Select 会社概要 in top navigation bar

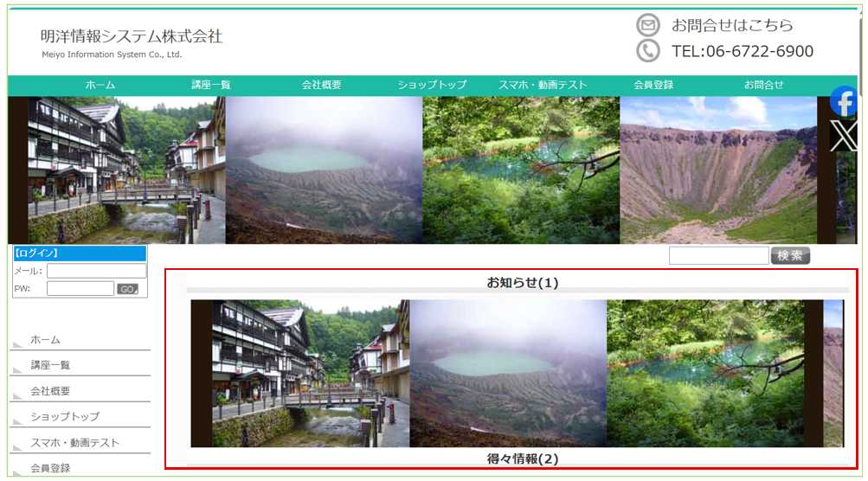pos(321,86)
